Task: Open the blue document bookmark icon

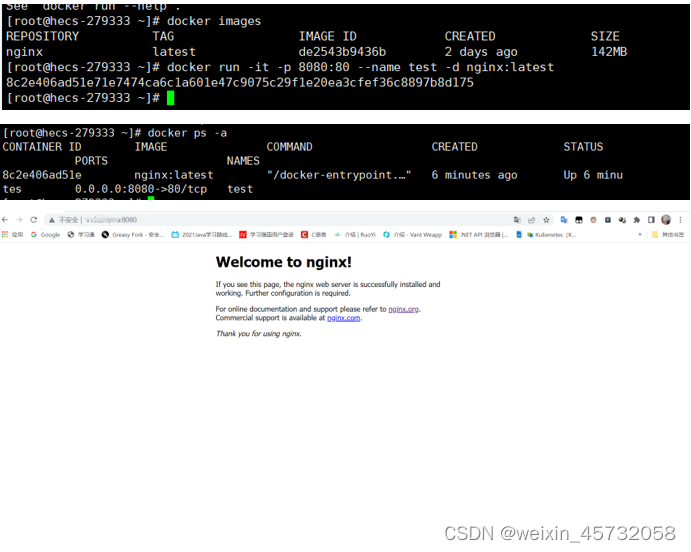Action: [519, 235]
